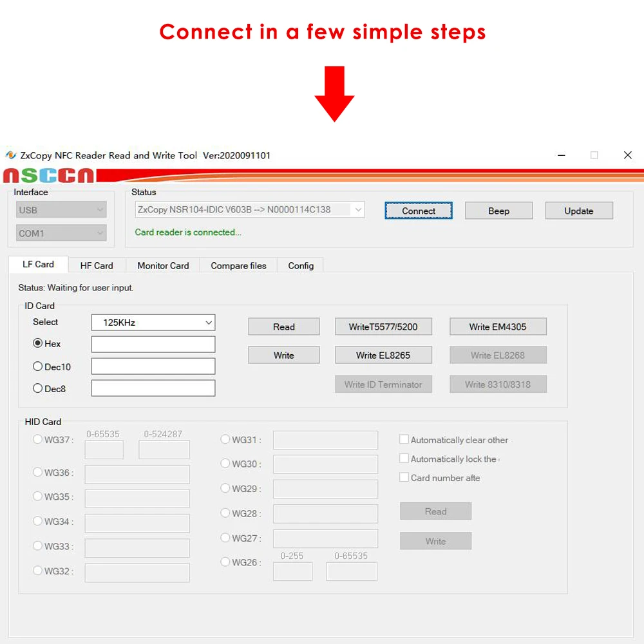Toggle Automatically lock the checkbox
Screen dimensions: 644x644
tap(404, 459)
